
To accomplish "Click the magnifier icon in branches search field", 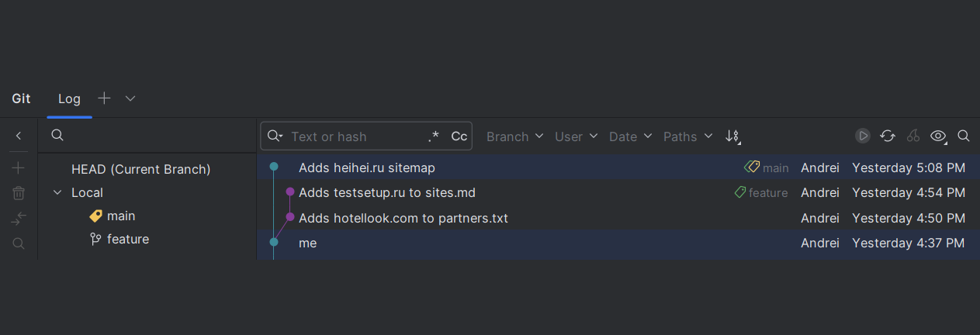I will [x=57, y=136].
